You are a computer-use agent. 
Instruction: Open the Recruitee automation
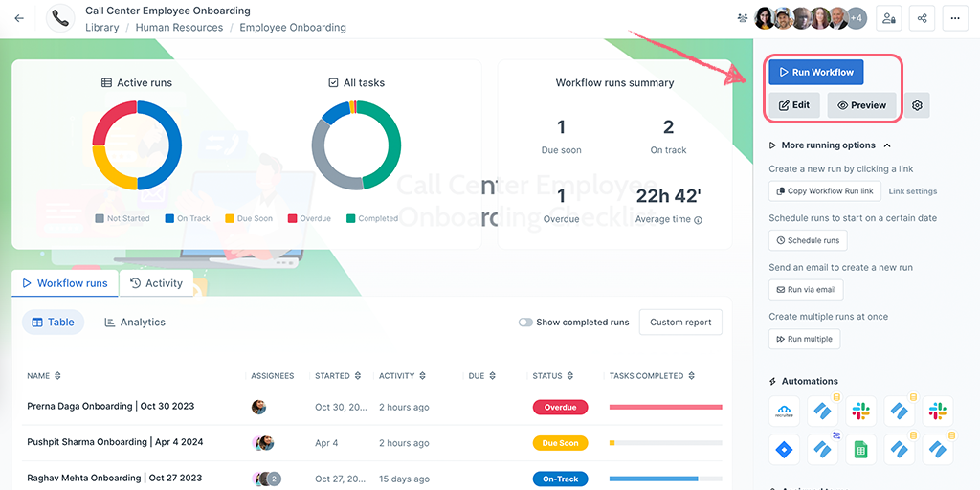coord(785,411)
